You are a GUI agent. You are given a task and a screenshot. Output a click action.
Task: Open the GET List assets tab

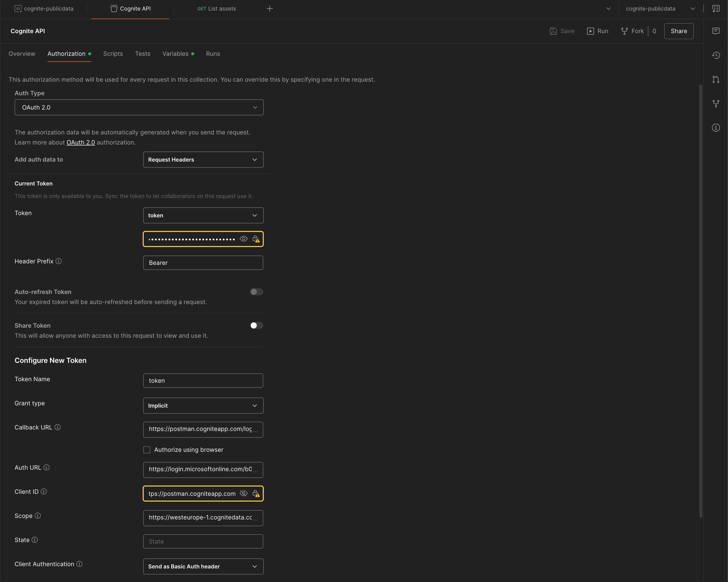[x=217, y=9]
